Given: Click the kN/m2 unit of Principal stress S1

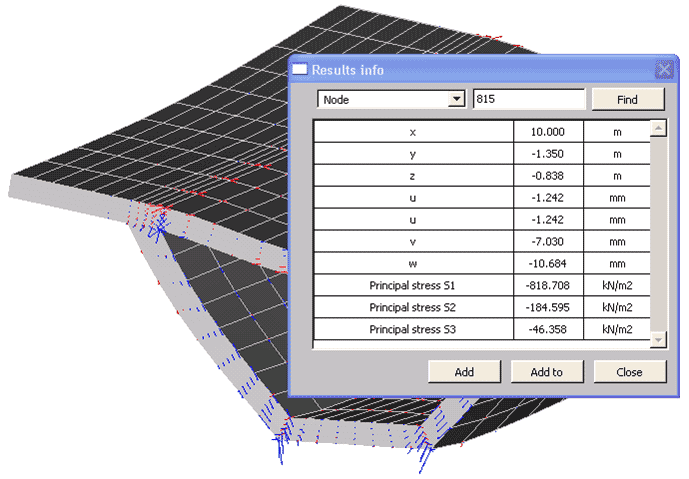Looking at the screenshot, I should (x=617, y=286).
